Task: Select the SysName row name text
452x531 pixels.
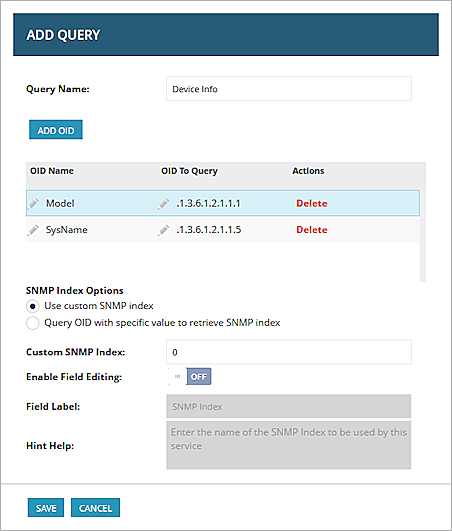Action: click(67, 230)
